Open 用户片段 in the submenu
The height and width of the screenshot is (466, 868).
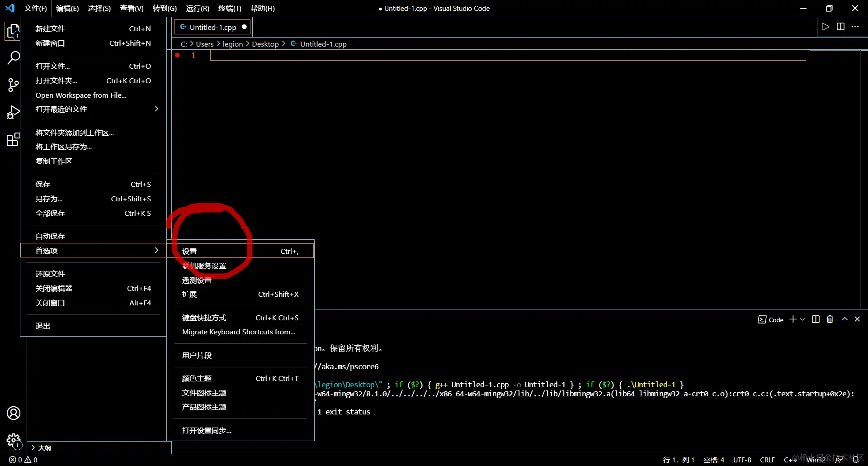pyautogui.click(x=240, y=355)
